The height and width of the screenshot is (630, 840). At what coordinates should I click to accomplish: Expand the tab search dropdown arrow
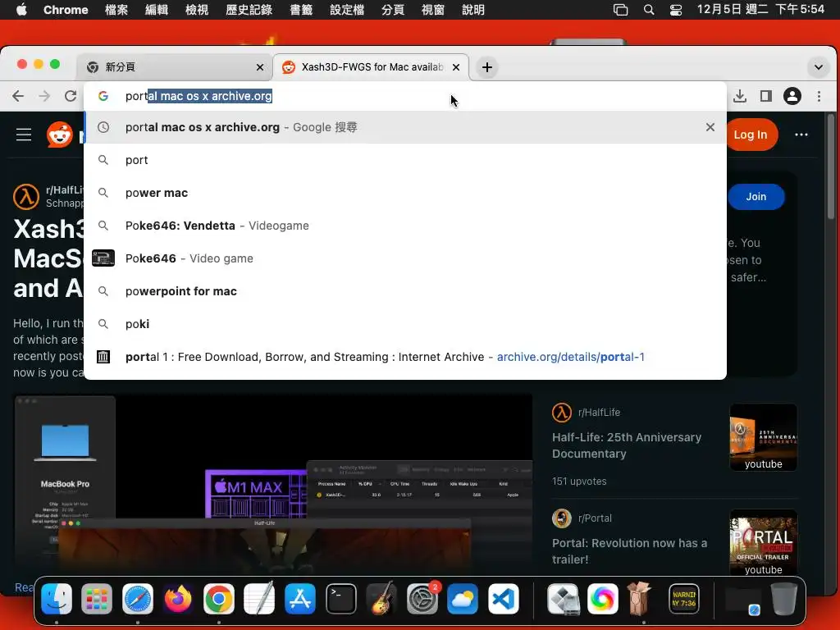point(818,67)
